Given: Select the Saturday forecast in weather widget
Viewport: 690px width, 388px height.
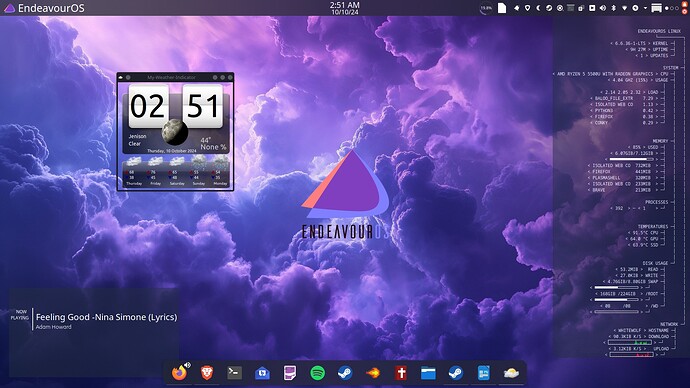Looking at the screenshot, I should click(177, 172).
